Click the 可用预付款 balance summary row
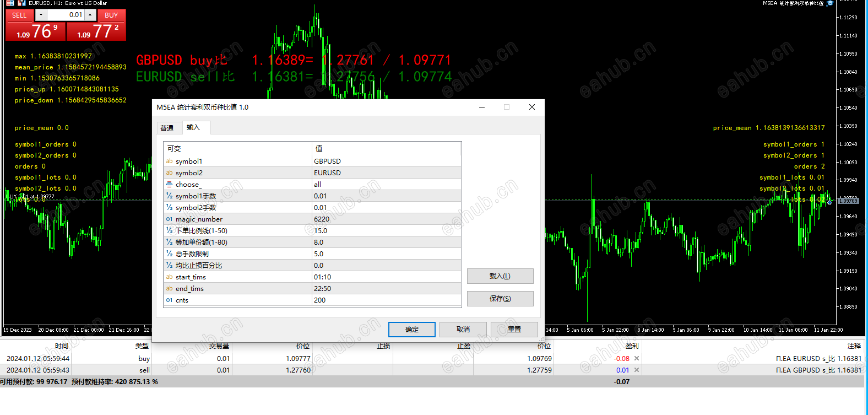Screen dimensions: 868x415 tap(432, 381)
